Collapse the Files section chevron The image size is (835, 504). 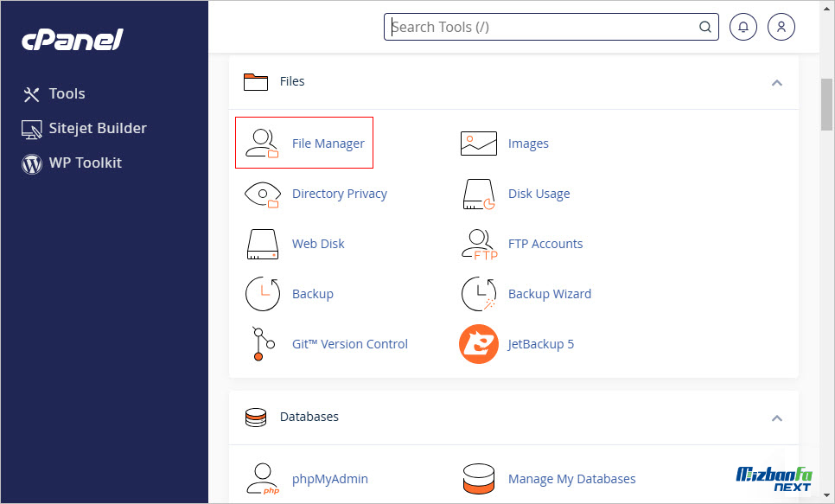pos(777,83)
